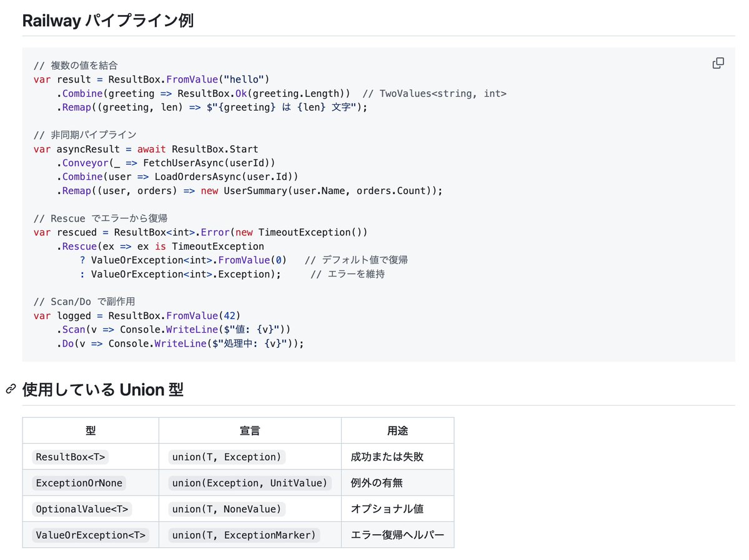Copy the code block with the copy icon
This screenshot has height=560, width=749.
[x=718, y=63]
